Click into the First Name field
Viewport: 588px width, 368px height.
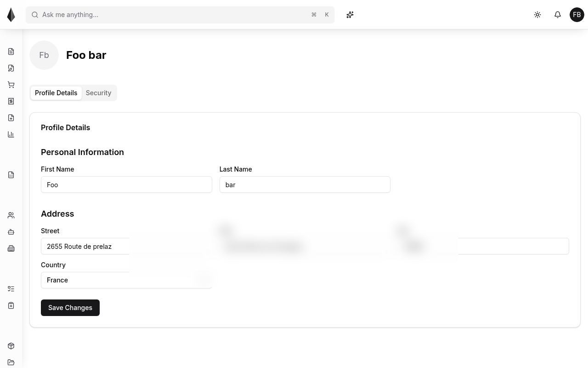[126, 184]
